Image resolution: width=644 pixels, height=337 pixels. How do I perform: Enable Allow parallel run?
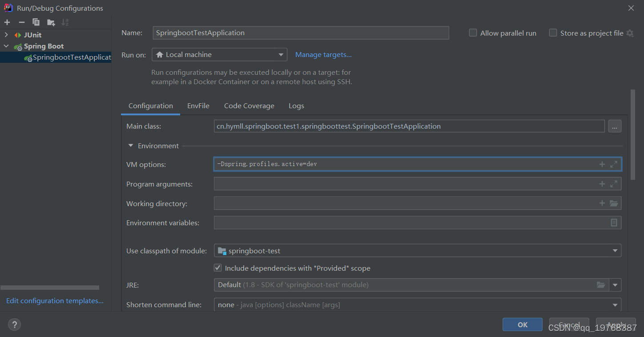tap(473, 33)
